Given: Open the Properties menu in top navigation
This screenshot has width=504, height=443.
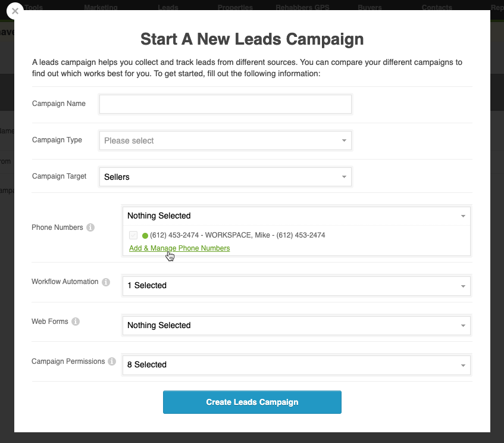Looking at the screenshot, I should [235, 7].
